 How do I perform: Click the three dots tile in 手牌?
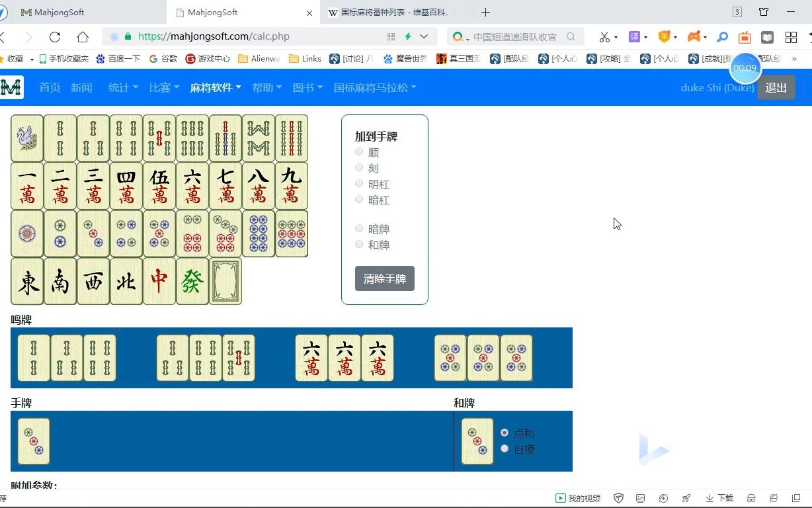pyautogui.click(x=34, y=441)
